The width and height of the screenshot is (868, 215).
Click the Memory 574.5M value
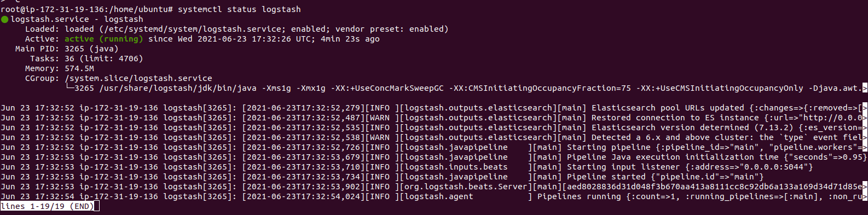click(x=79, y=68)
